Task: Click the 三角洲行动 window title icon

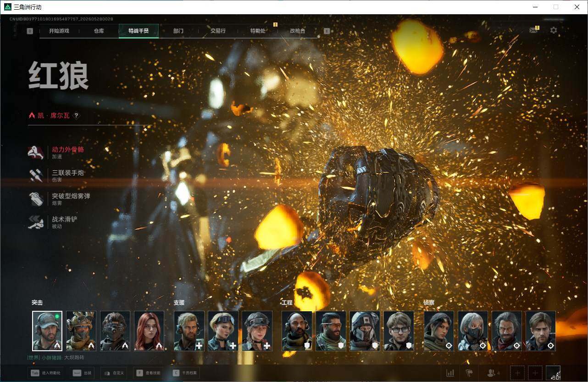Action: click(x=7, y=7)
